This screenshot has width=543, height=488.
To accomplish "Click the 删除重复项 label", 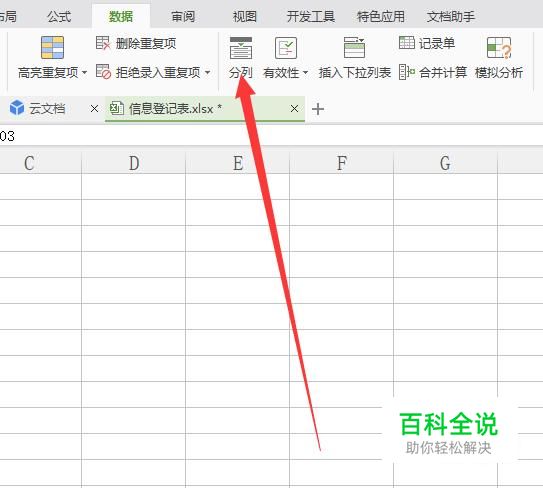I will pyautogui.click(x=146, y=44).
